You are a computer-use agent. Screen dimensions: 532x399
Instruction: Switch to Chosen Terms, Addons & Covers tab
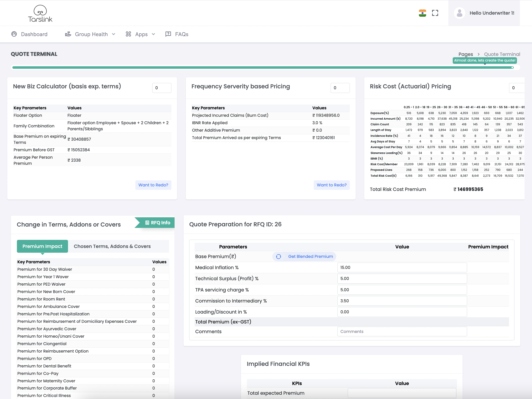[x=112, y=246]
